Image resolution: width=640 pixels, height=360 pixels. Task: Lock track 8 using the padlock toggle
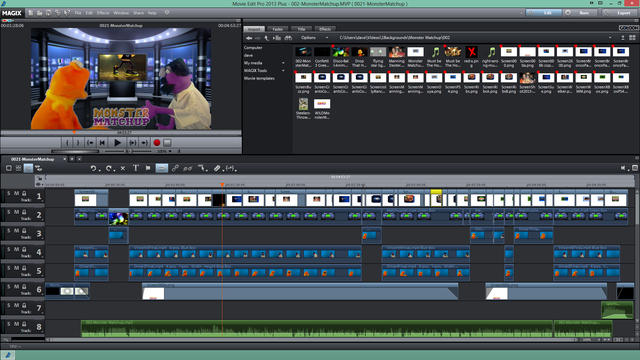click(x=24, y=324)
